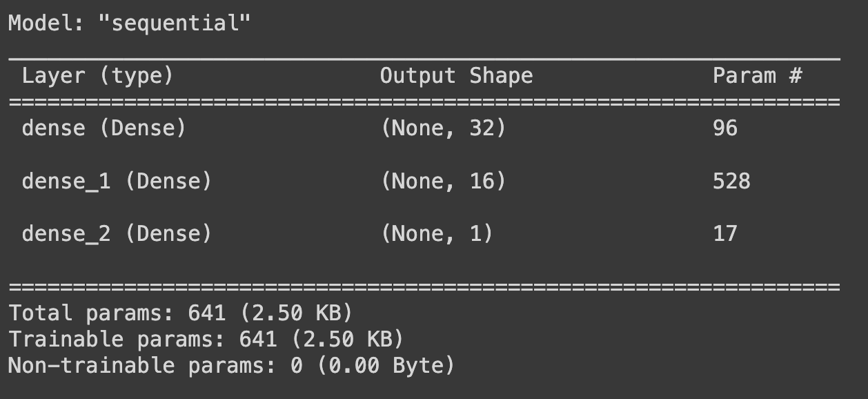Click the (None, 1) output shape
The image size is (868, 399).
tap(437, 234)
